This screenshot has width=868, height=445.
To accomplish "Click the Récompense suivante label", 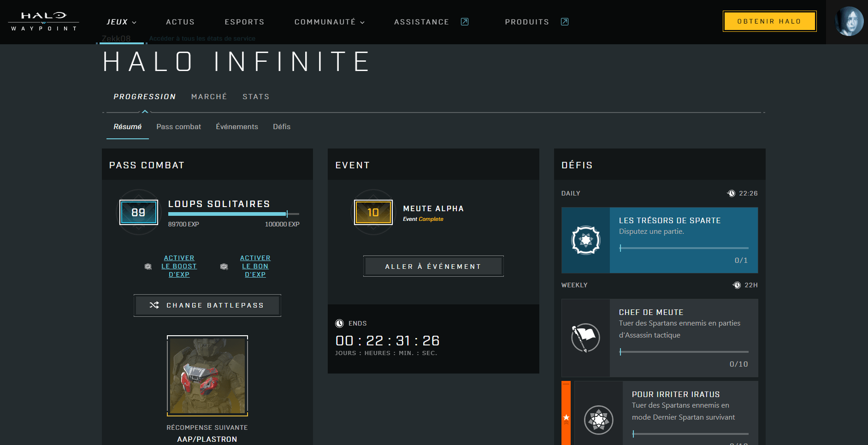I will coord(207,427).
